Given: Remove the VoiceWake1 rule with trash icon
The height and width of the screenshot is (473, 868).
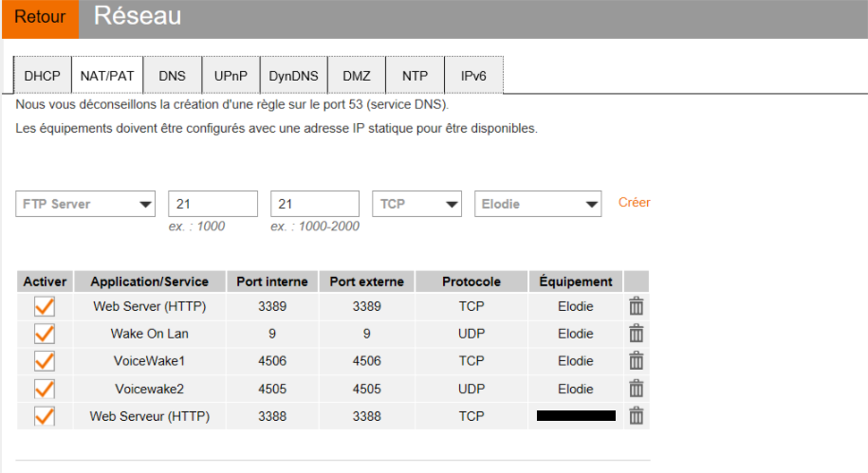Looking at the screenshot, I should point(637,361).
